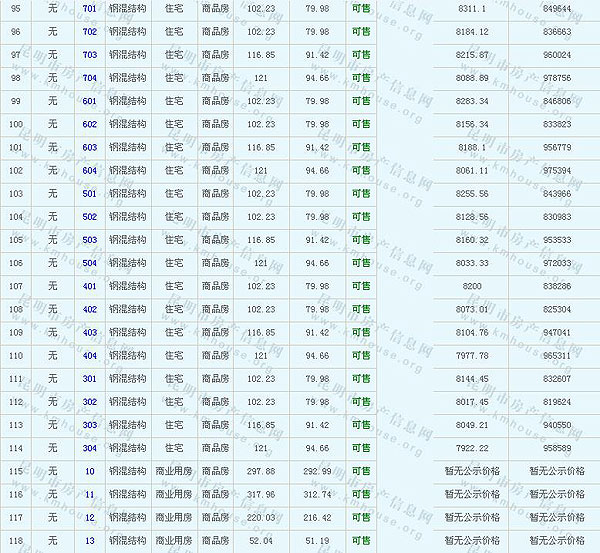Click commercial unit 13 link

coord(90,541)
